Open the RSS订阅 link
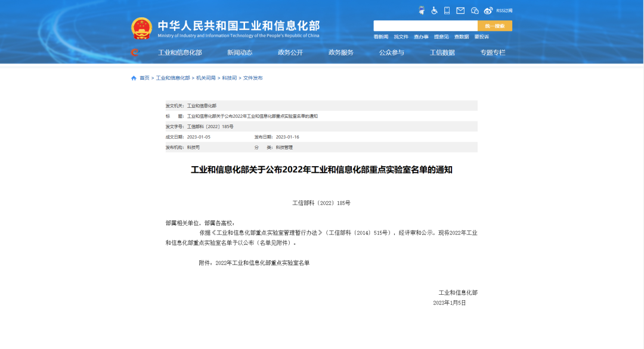The height and width of the screenshot is (349, 644). click(x=504, y=11)
